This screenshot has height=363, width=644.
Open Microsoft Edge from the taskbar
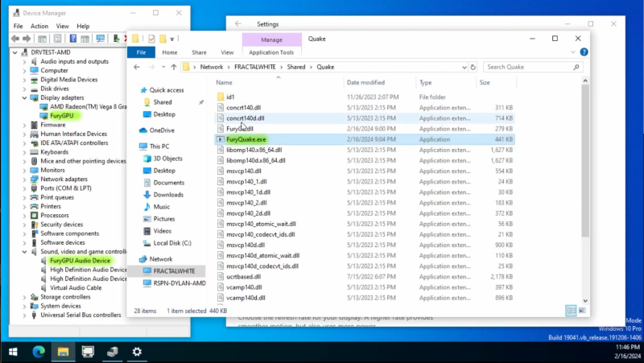pos(36,352)
